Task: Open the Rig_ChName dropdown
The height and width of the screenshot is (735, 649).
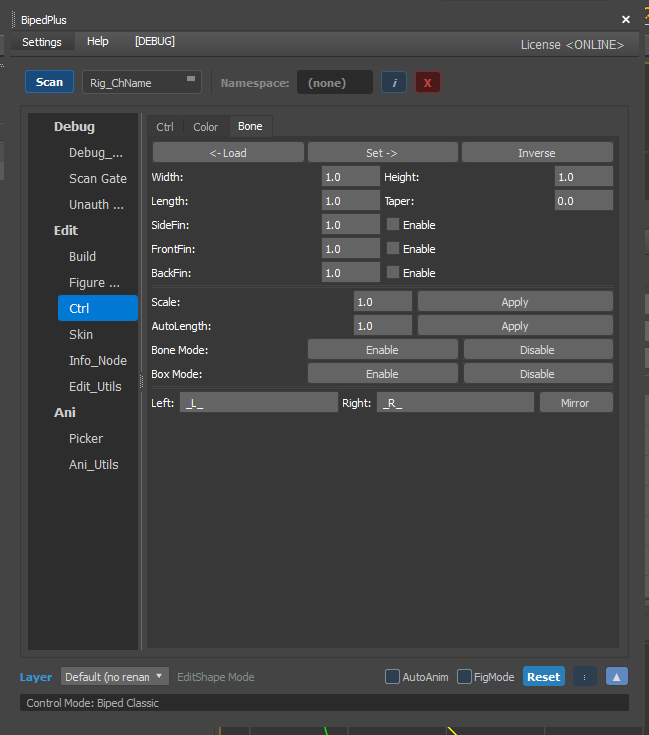Action: coord(142,82)
